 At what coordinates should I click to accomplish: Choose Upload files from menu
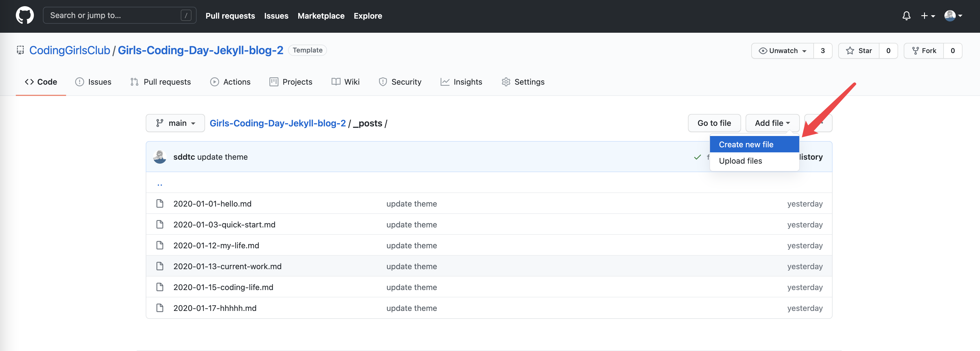[740, 161]
